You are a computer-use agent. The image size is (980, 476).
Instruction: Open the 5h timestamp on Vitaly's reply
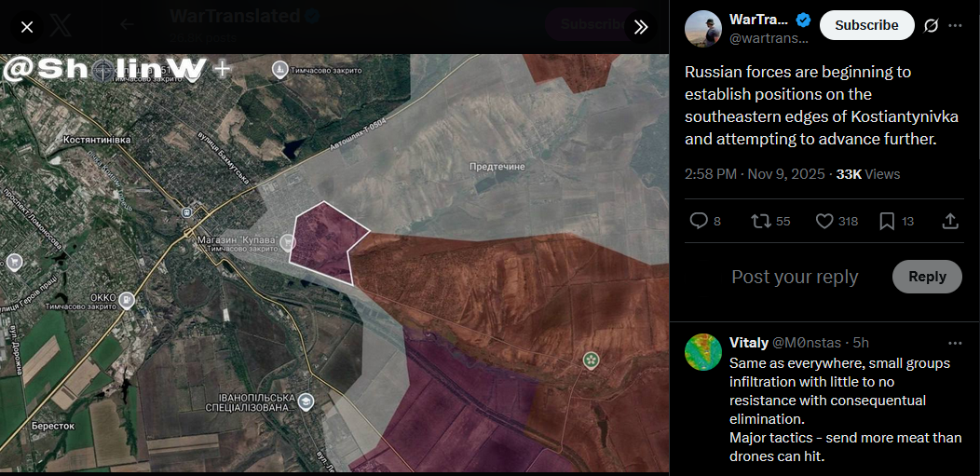pos(862,343)
